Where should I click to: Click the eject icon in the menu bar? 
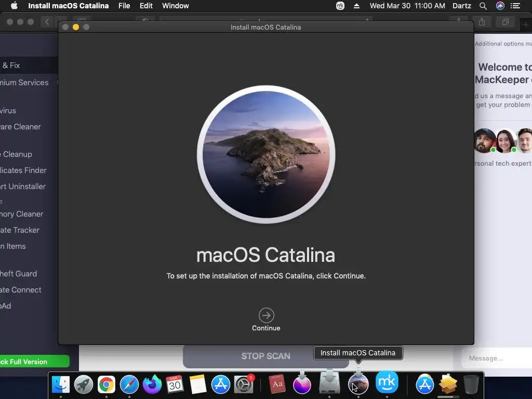click(x=356, y=6)
